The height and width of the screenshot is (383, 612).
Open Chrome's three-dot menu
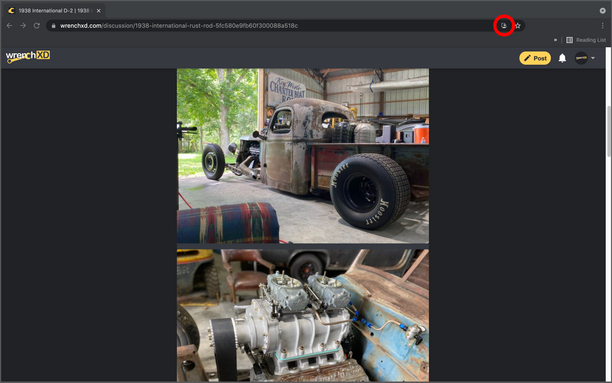[602, 26]
